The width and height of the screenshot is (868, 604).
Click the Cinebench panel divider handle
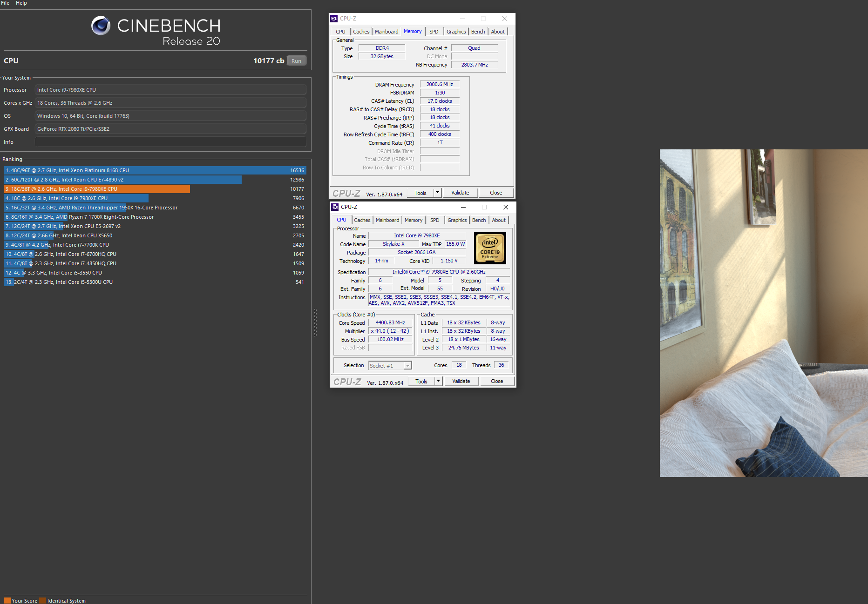315,322
